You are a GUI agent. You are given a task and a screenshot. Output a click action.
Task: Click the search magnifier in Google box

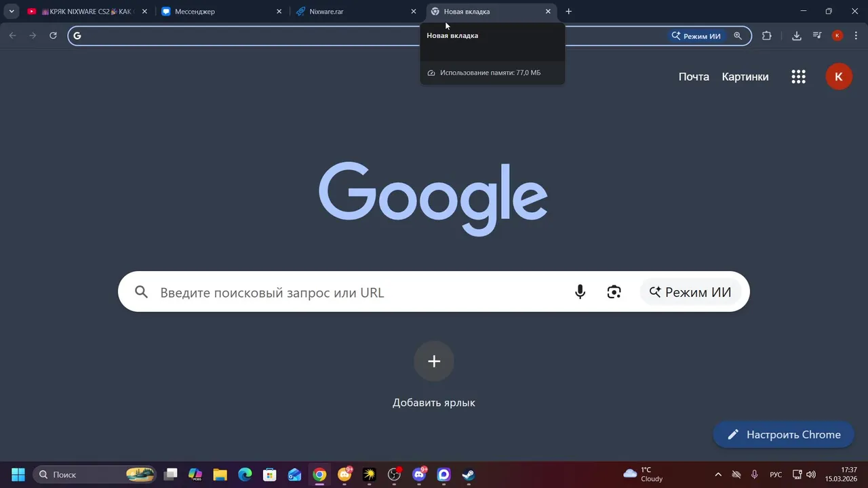coord(141,292)
